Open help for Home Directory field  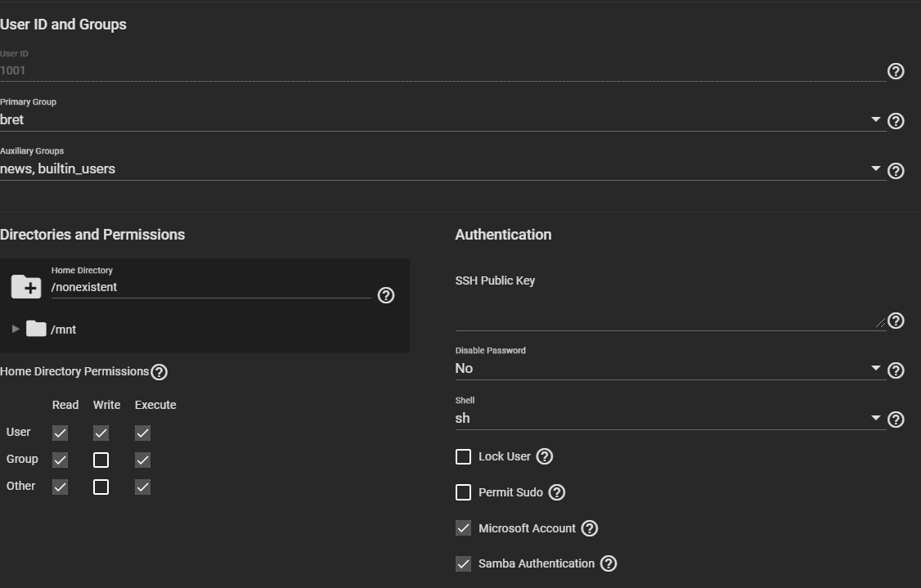pyautogui.click(x=386, y=295)
